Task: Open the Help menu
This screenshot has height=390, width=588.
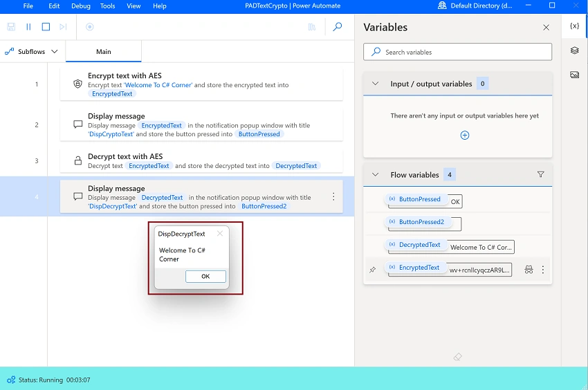Action: click(159, 6)
